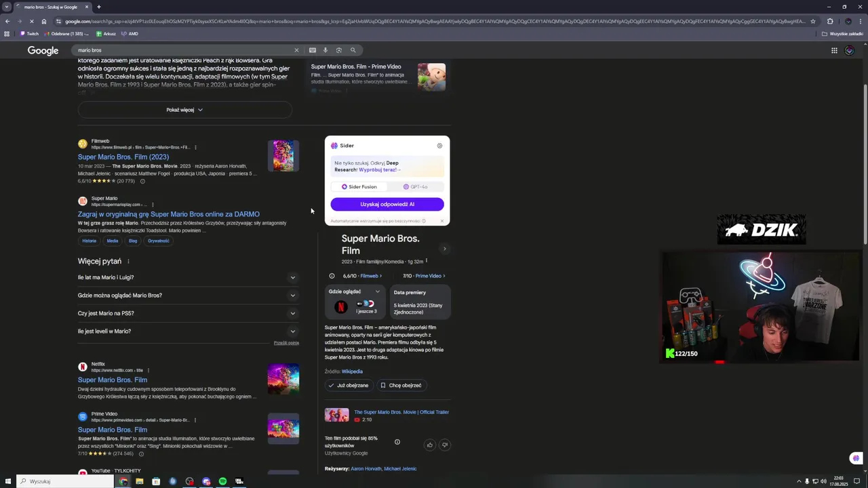The width and height of the screenshot is (868, 488).
Task: Mark film as Już obejrzane
Action: (x=349, y=385)
